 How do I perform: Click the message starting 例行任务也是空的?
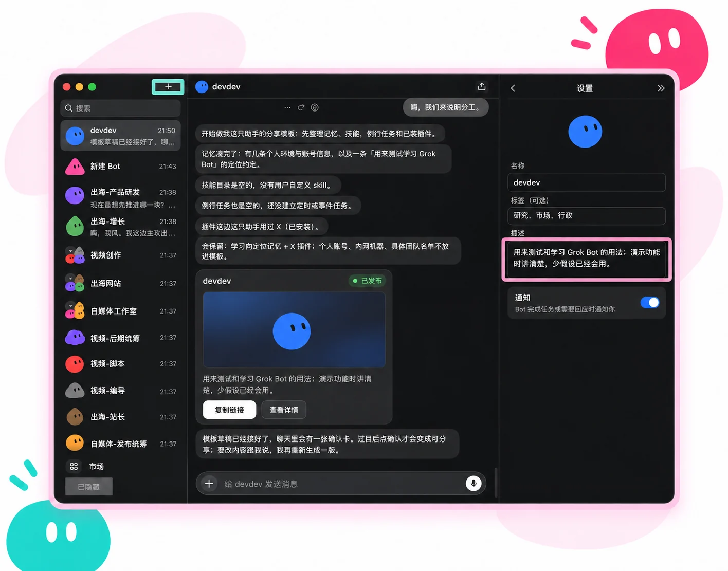(x=278, y=206)
